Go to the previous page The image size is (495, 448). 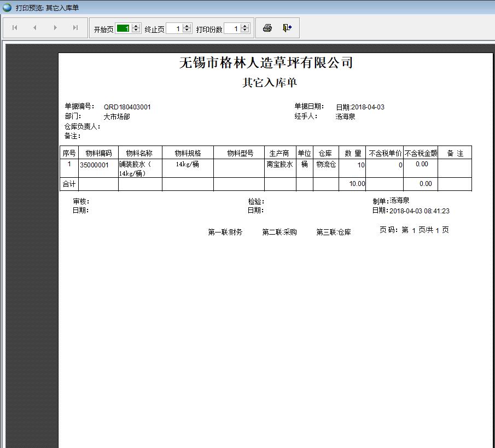tap(35, 28)
